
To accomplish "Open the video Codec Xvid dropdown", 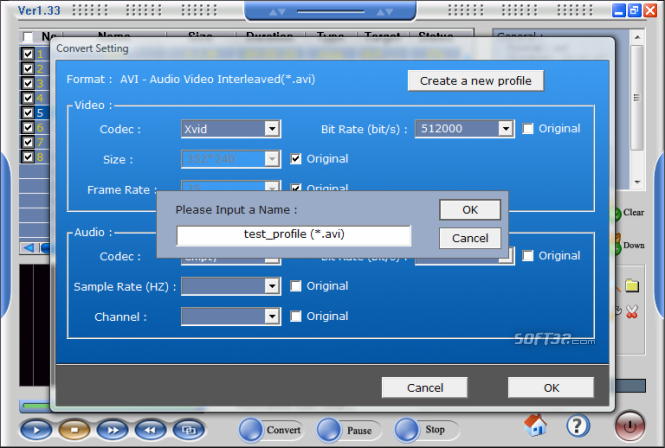I will click(x=271, y=129).
